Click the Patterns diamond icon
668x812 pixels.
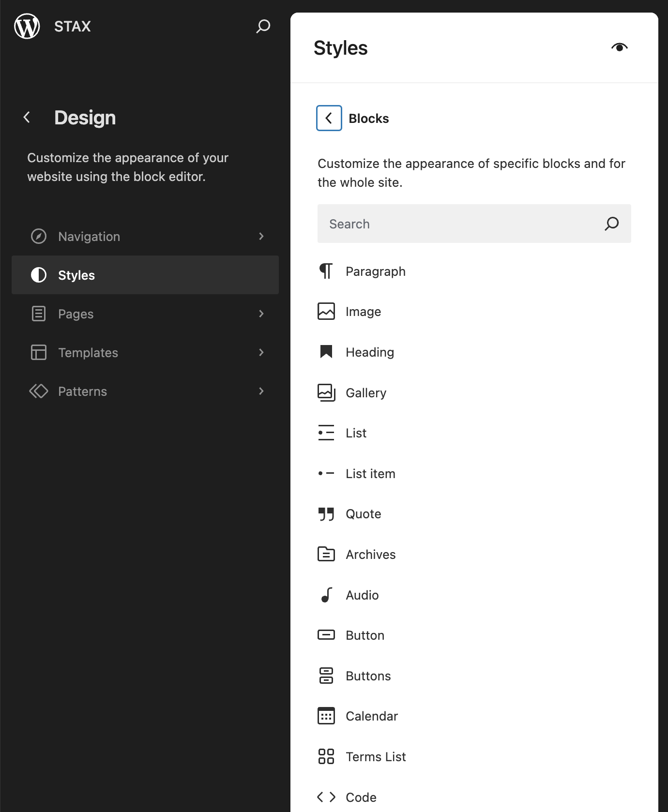(x=39, y=391)
